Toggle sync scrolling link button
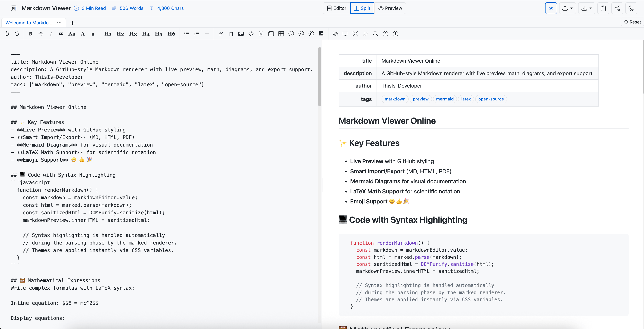 click(x=551, y=8)
